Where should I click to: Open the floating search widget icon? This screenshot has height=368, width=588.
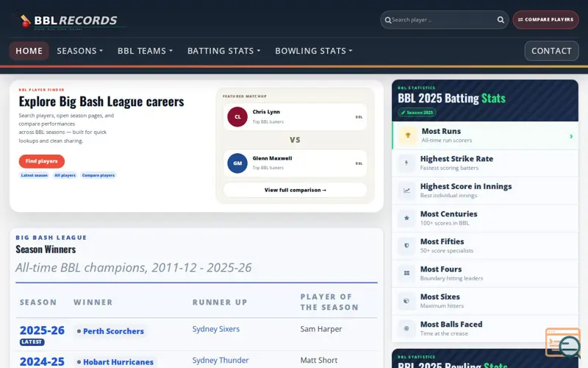(x=563, y=342)
